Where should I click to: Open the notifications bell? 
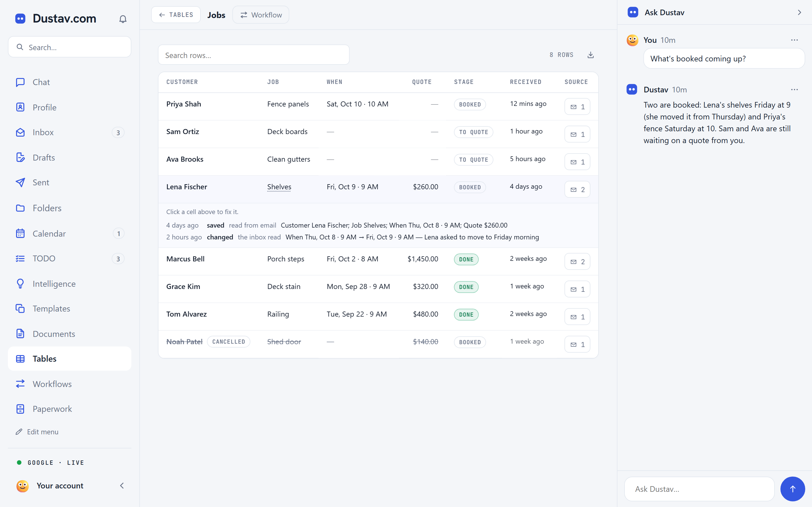123,19
